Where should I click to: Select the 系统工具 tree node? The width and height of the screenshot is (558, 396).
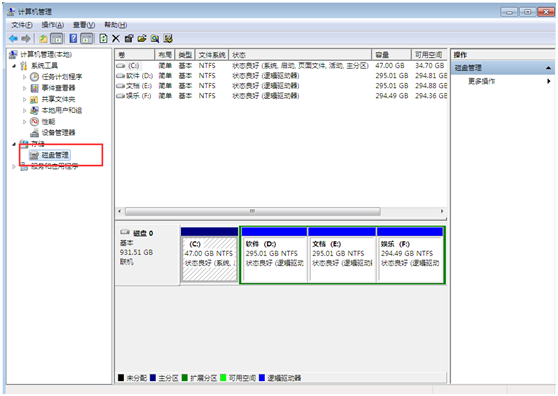(x=44, y=66)
